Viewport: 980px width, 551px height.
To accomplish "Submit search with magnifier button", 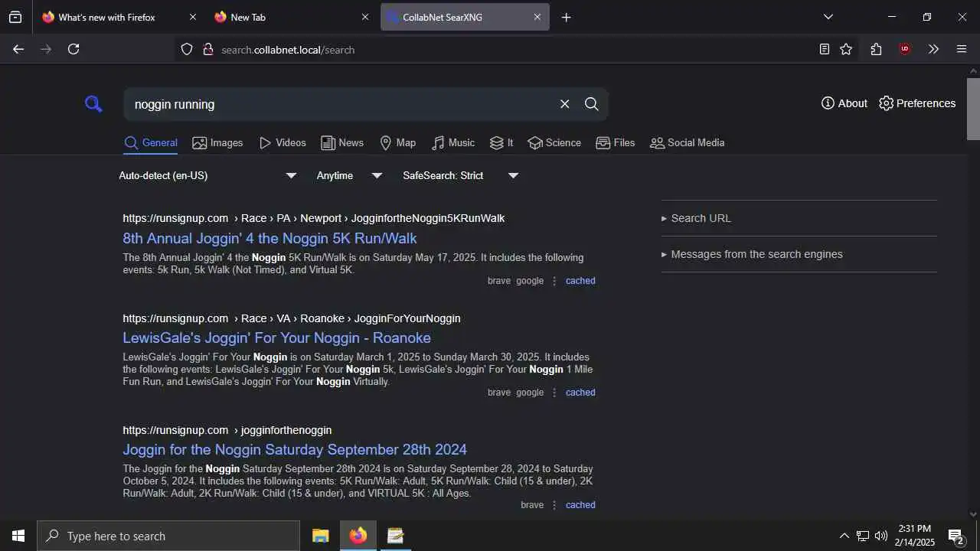I will click(x=592, y=104).
